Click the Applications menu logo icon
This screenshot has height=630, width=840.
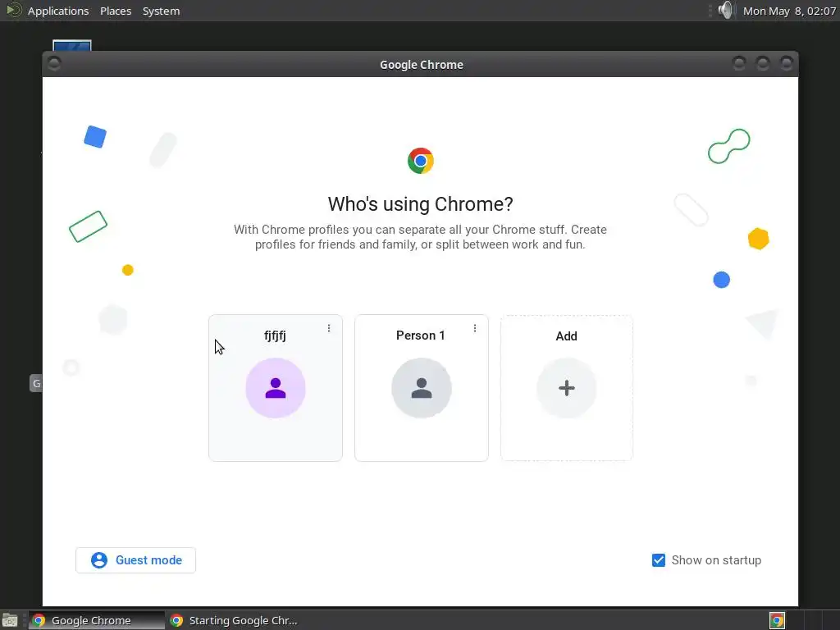13,10
